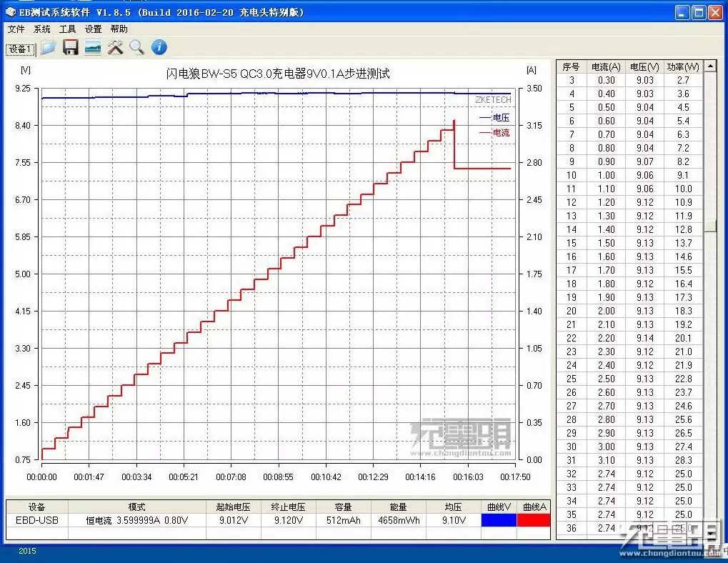Select the 4658mWh energy cell
728x563 pixels.
[399, 520]
